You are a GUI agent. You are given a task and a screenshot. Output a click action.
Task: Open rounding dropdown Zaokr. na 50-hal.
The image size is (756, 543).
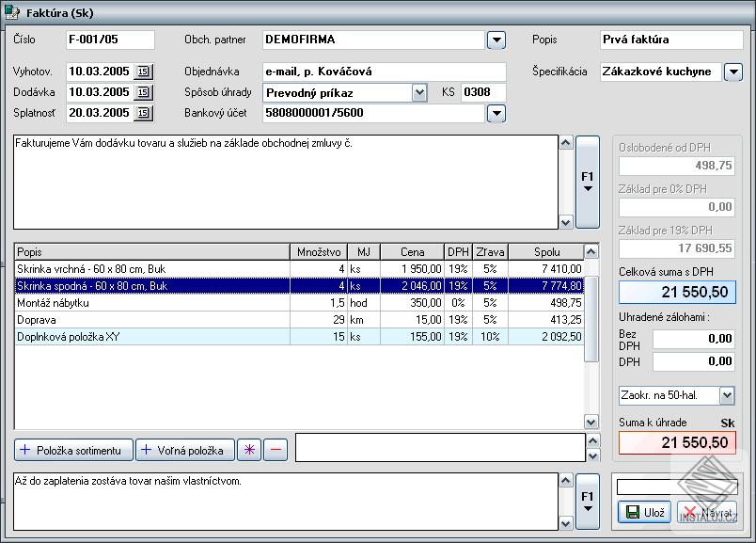[726, 396]
